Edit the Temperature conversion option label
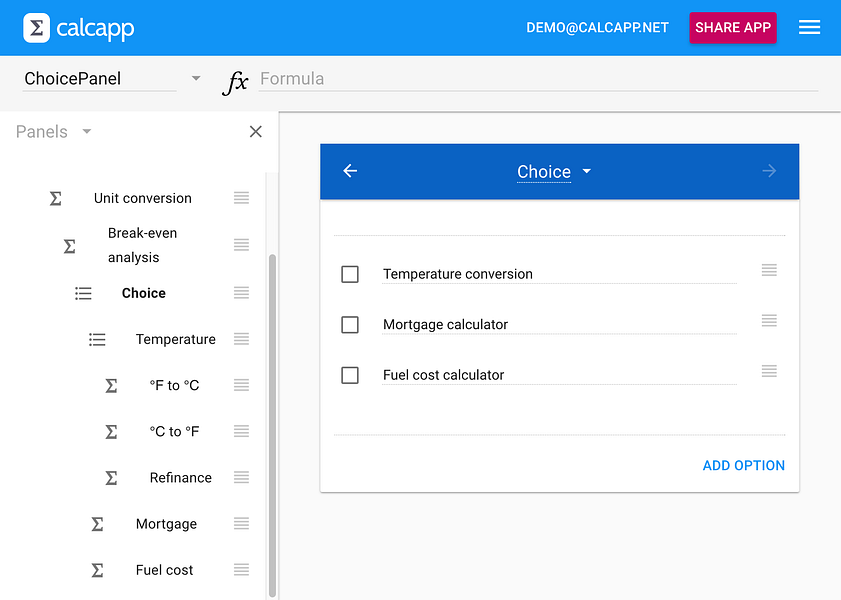Viewport: 841px width, 600px height. click(x=559, y=274)
